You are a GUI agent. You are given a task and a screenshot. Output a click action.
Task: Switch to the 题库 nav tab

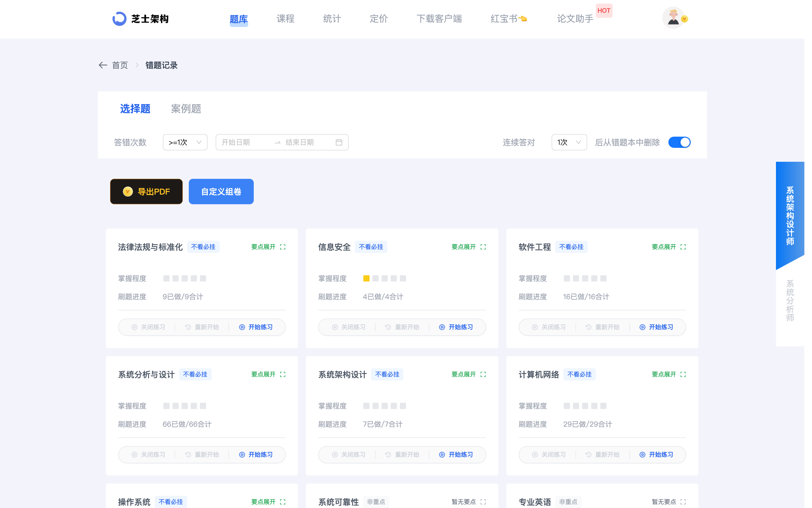coord(239,19)
